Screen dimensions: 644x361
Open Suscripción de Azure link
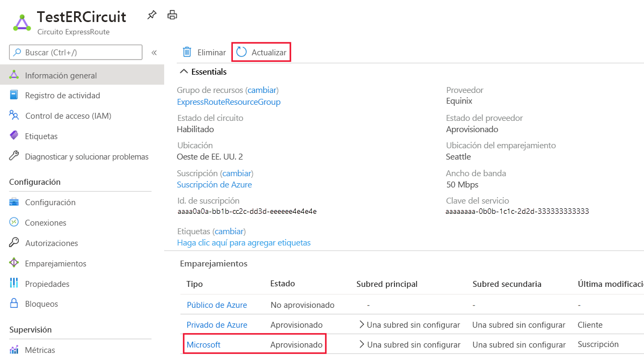tap(214, 185)
